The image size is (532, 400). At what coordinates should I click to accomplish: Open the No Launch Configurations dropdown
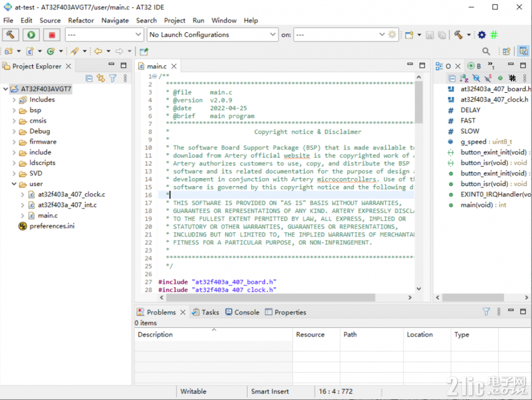point(212,34)
